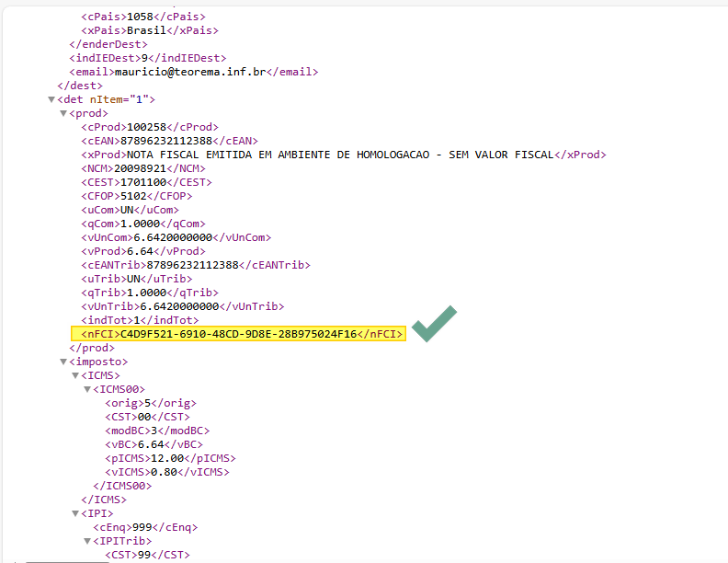This screenshot has height=563, width=728.
Task: Click the closing ICMS00 tag
Action: 122,486
